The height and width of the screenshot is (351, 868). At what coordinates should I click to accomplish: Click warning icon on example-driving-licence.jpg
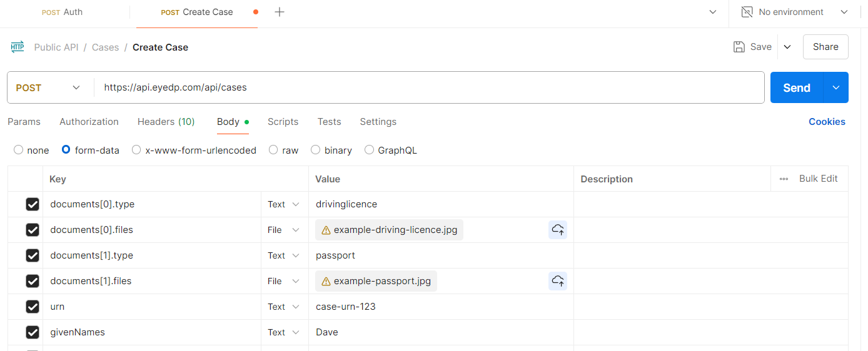(x=325, y=230)
